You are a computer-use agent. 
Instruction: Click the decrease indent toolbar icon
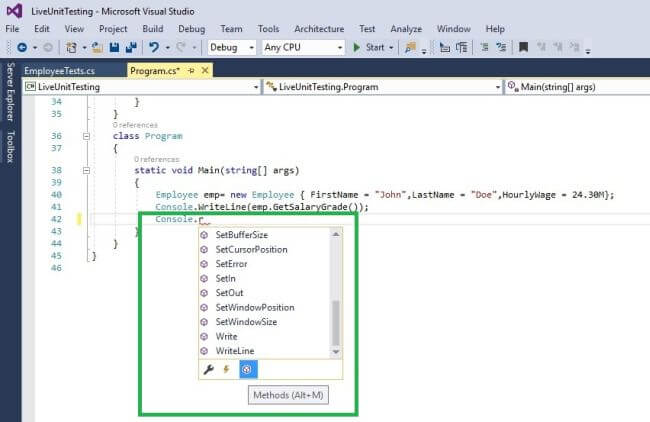tap(445, 48)
